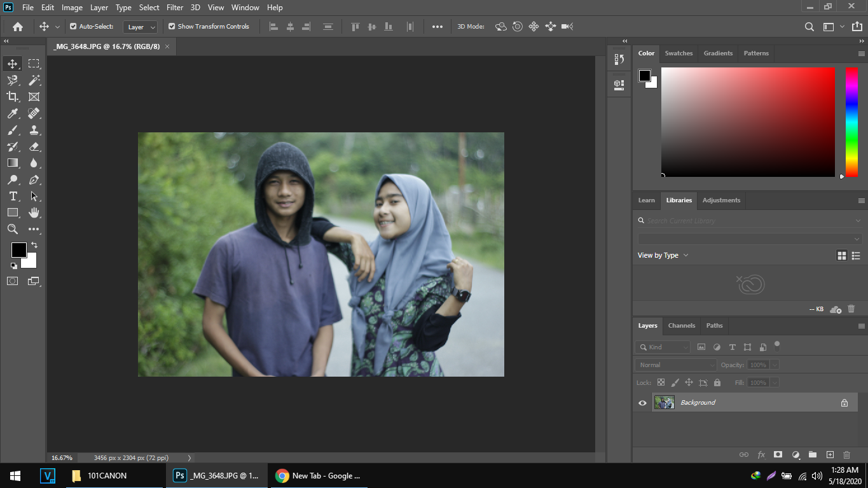Switch to Google Chrome New Tab

(319, 475)
